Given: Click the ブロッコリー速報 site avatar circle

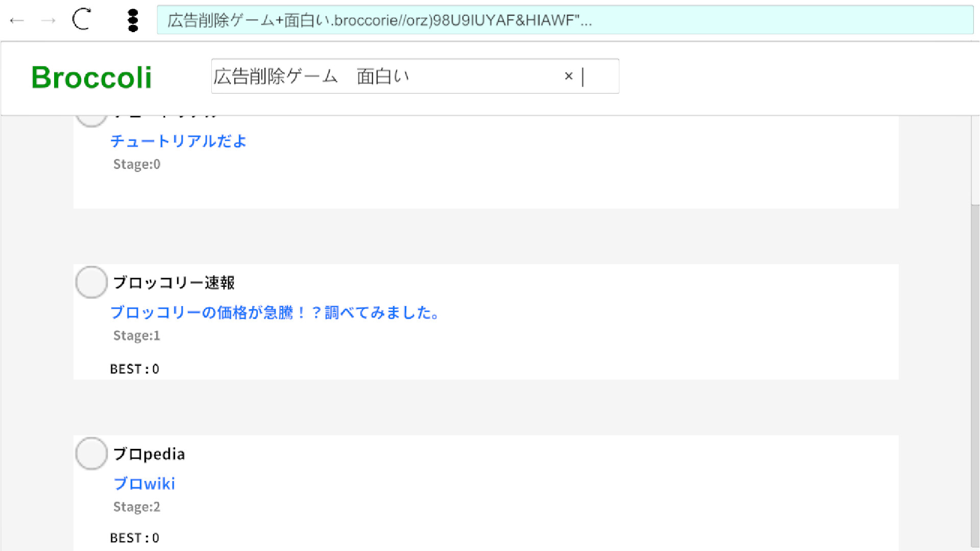Looking at the screenshot, I should pos(91,282).
